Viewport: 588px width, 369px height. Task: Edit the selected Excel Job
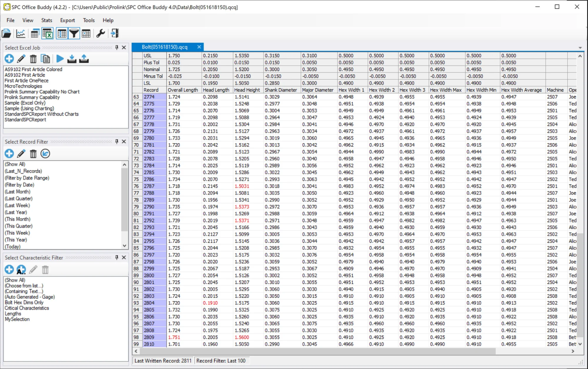tap(21, 58)
